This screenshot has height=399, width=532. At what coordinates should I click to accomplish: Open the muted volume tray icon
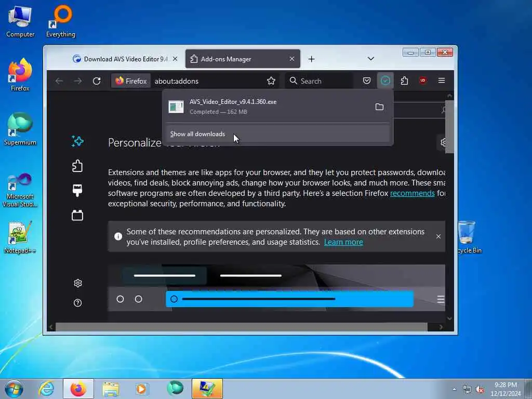pyautogui.click(x=480, y=389)
